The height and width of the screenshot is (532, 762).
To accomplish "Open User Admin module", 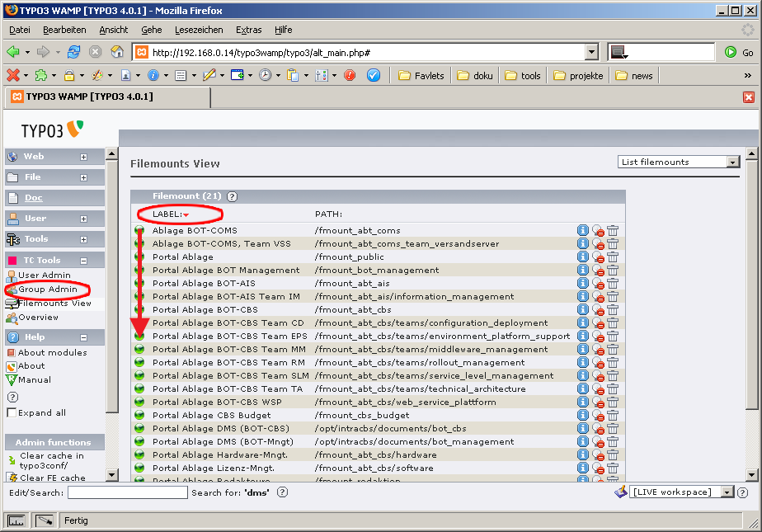I will [45, 275].
